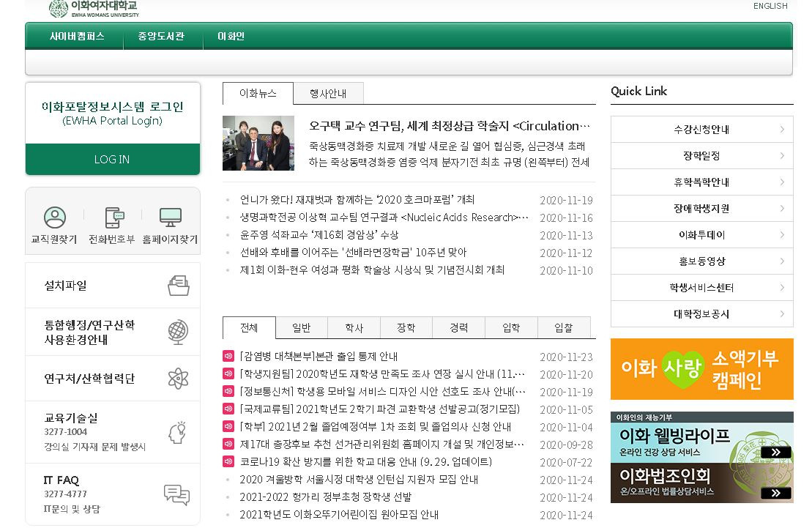Open the ENGLISH version of the site
Viewport: 812px width, 528px height.
coord(770,6)
